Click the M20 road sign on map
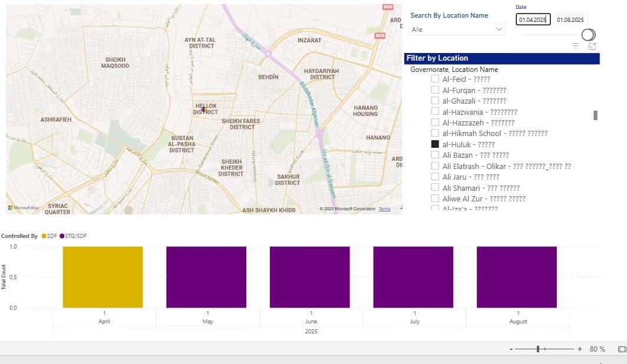Image resolution: width=627 pixels, height=364 pixels. pos(387,6)
